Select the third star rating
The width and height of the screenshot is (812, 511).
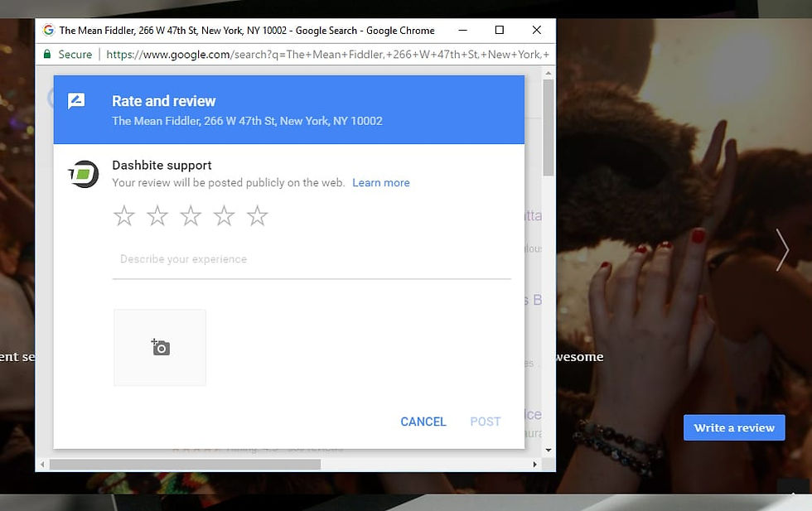(x=191, y=216)
